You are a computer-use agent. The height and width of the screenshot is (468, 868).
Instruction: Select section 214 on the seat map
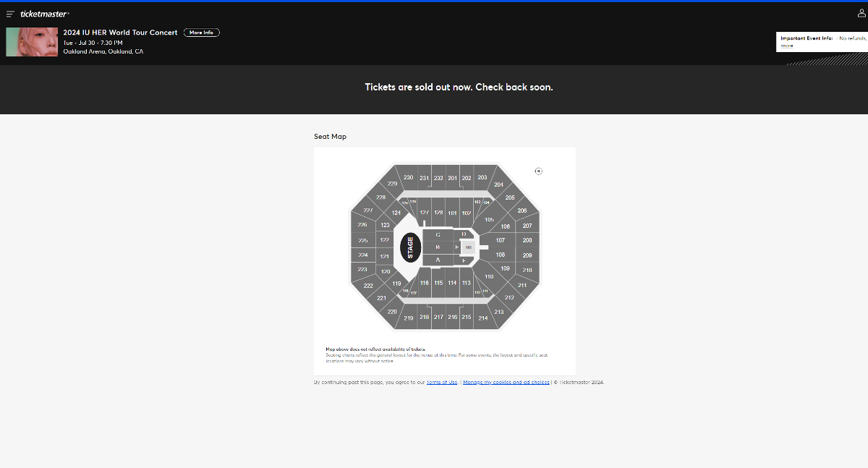[x=483, y=318]
